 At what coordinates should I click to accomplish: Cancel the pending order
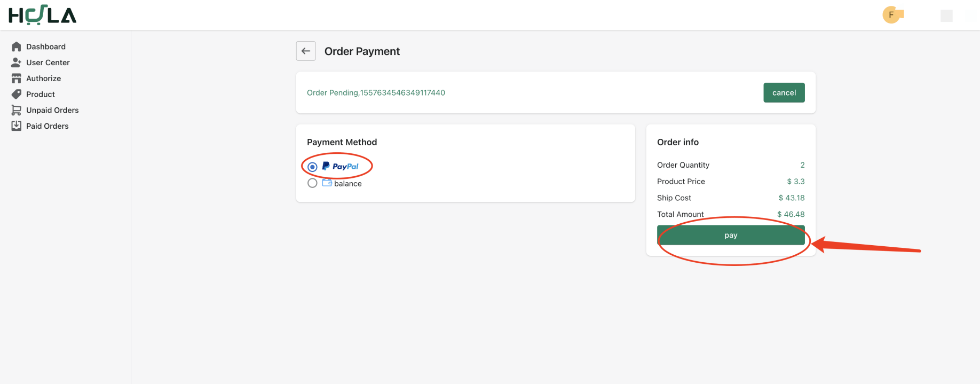pos(784,92)
